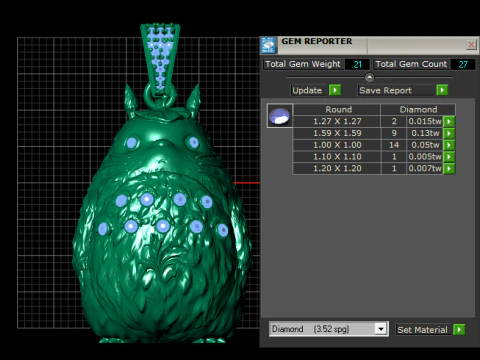Click the 0.005tw weight cell
The width and height of the screenshot is (480, 360).
[425, 157]
